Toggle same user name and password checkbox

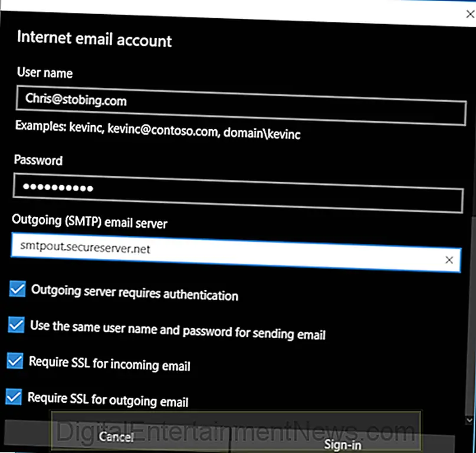17,325
